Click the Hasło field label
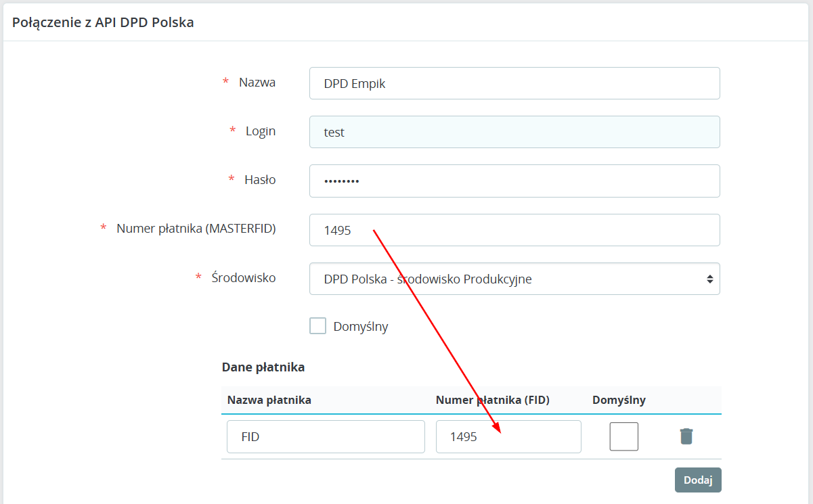The width and height of the screenshot is (813, 504). [x=261, y=180]
